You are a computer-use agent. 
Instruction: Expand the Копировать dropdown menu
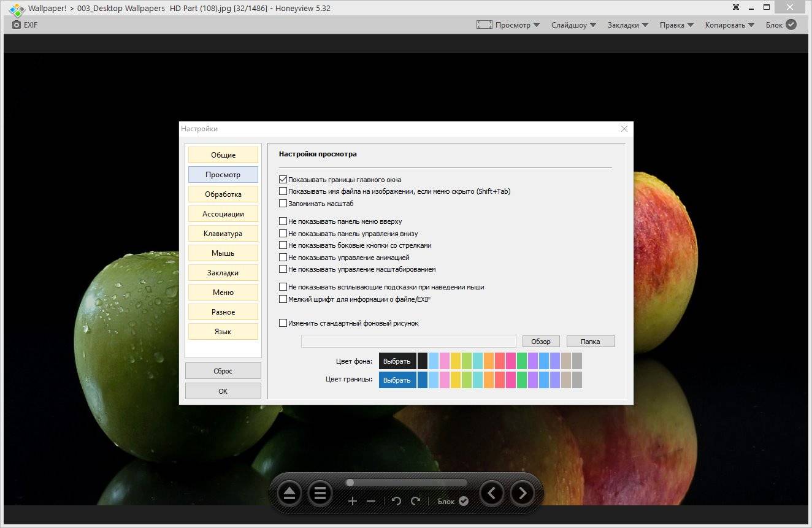[730, 25]
